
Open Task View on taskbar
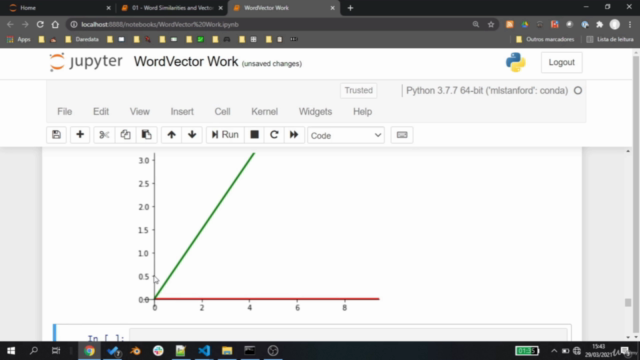click(56, 351)
